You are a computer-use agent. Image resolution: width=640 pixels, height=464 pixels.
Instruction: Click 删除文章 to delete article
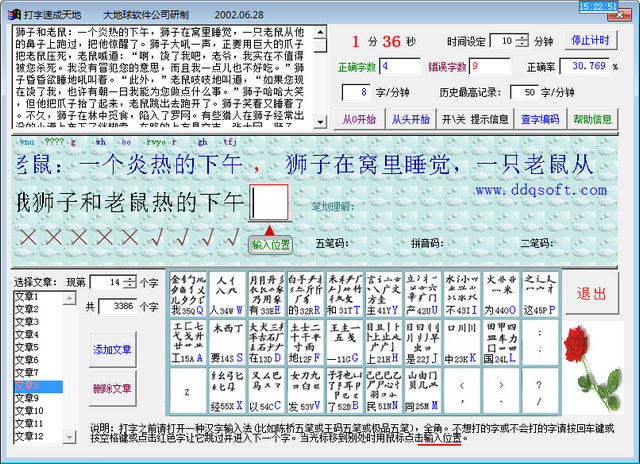click(x=112, y=389)
